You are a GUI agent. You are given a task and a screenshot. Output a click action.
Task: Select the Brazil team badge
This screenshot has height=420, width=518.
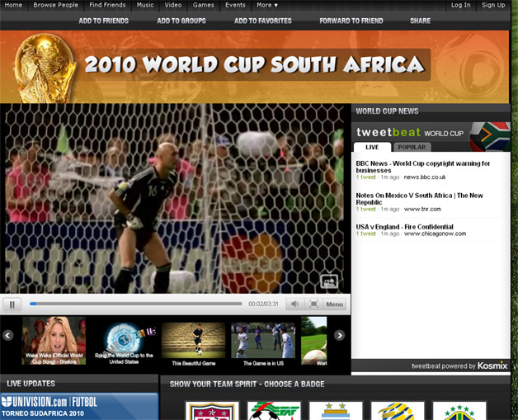point(459,411)
